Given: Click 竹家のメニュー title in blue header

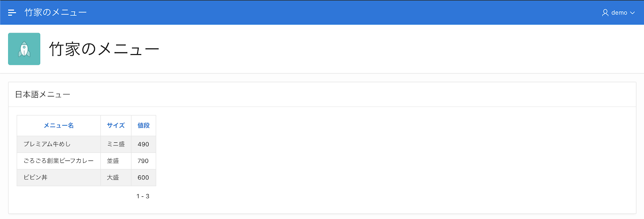Looking at the screenshot, I should (56, 13).
